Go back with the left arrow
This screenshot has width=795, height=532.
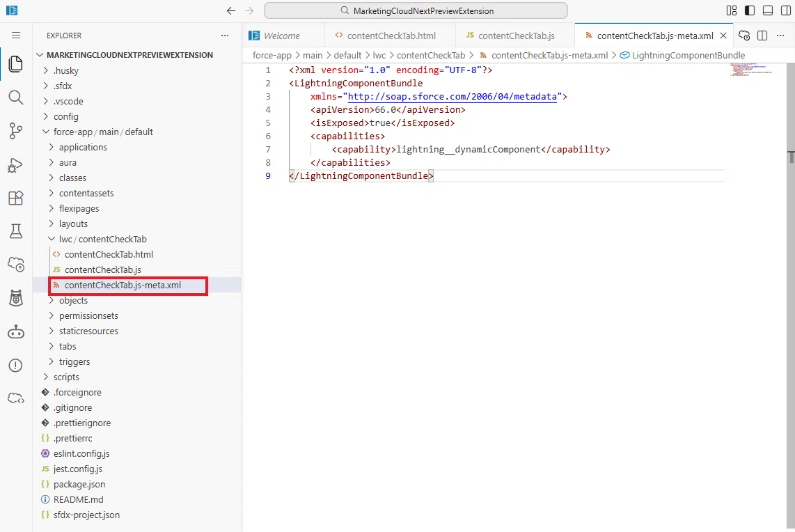point(231,10)
